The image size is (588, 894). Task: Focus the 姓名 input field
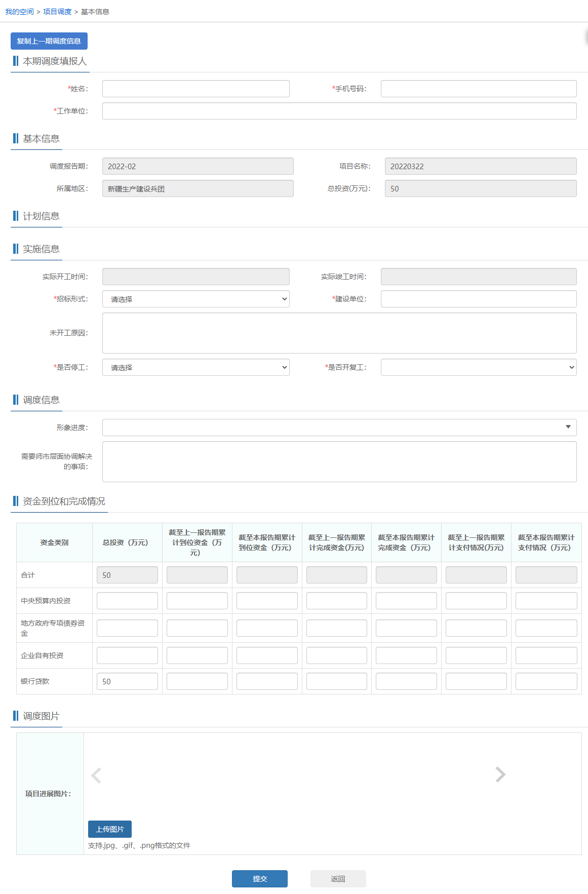[x=195, y=89]
